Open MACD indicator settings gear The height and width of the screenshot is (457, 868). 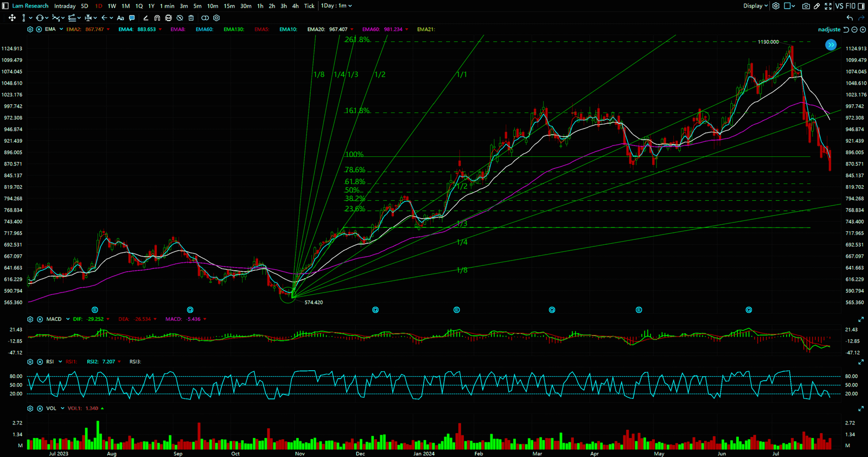(x=30, y=319)
